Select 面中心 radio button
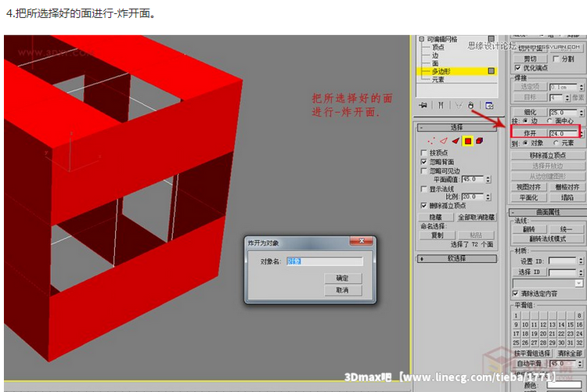The width and height of the screenshot is (587, 392). coord(549,120)
